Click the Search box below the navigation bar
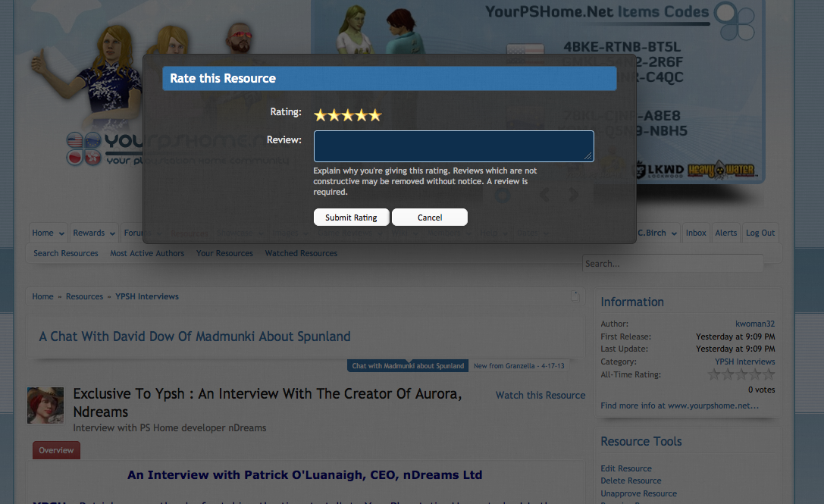This screenshot has height=504, width=824. (x=672, y=263)
